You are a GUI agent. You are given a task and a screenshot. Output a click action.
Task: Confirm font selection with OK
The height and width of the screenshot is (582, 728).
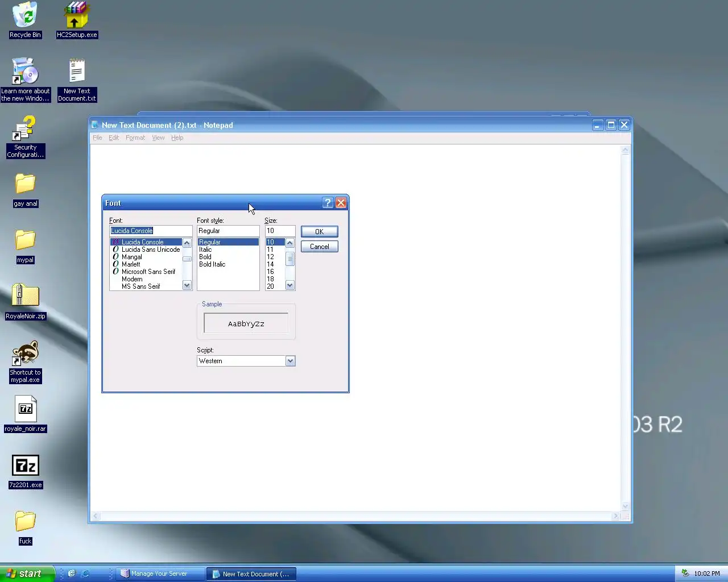click(319, 231)
